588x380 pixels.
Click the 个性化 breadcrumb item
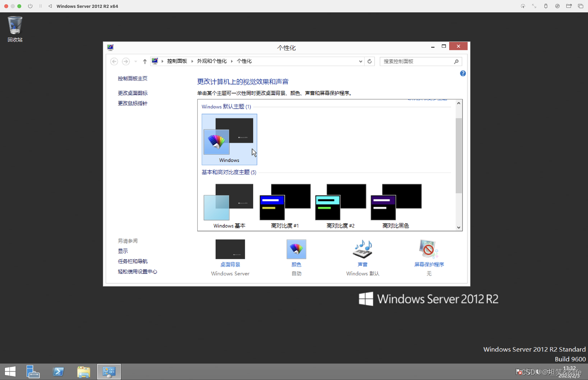(x=244, y=61)
